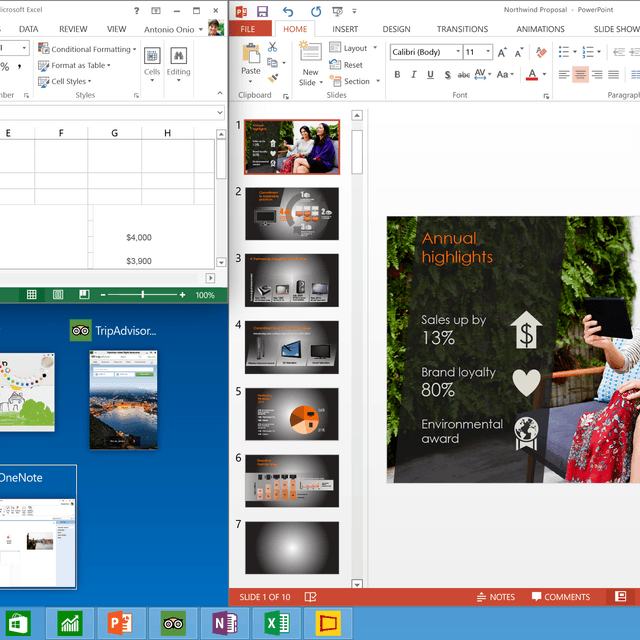Screen dimensions: 640x640
Task: Open font color arrow dropdown
Action: pos(544,74)
